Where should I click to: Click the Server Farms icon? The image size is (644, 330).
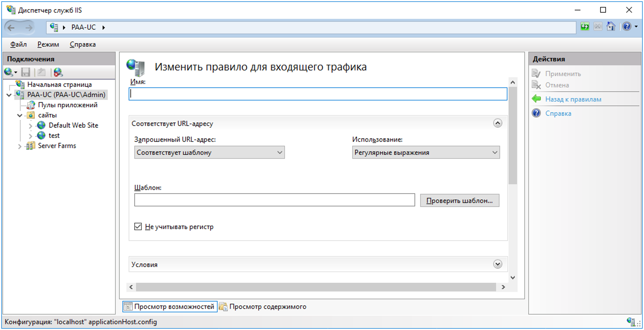tap(31, 146)
